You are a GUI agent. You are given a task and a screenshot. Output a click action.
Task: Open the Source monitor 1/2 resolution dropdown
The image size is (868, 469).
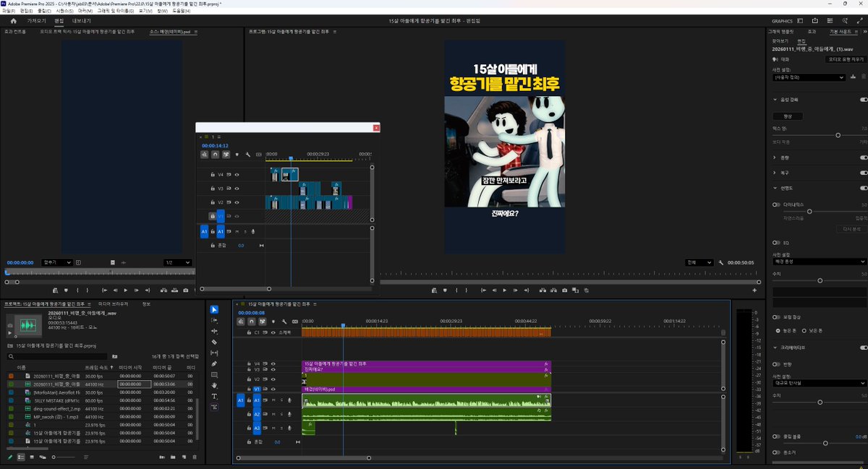point(177,262)
